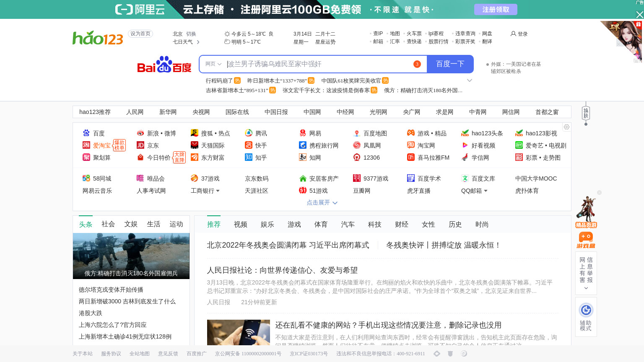Switch city with 切换
The width and height of the screenshot is (644, 362).
pyautogui.click(x=191, y=34)
